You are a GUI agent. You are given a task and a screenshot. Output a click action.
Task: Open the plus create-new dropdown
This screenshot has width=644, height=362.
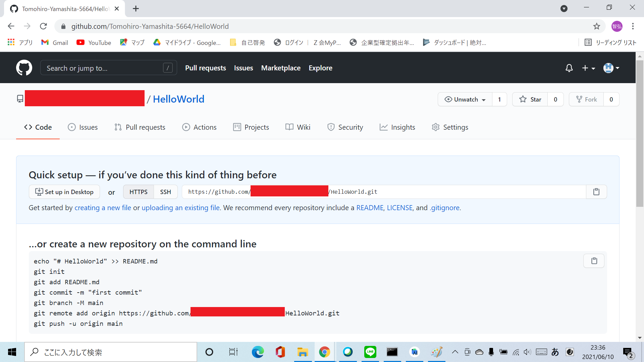(x=588, y=68)
